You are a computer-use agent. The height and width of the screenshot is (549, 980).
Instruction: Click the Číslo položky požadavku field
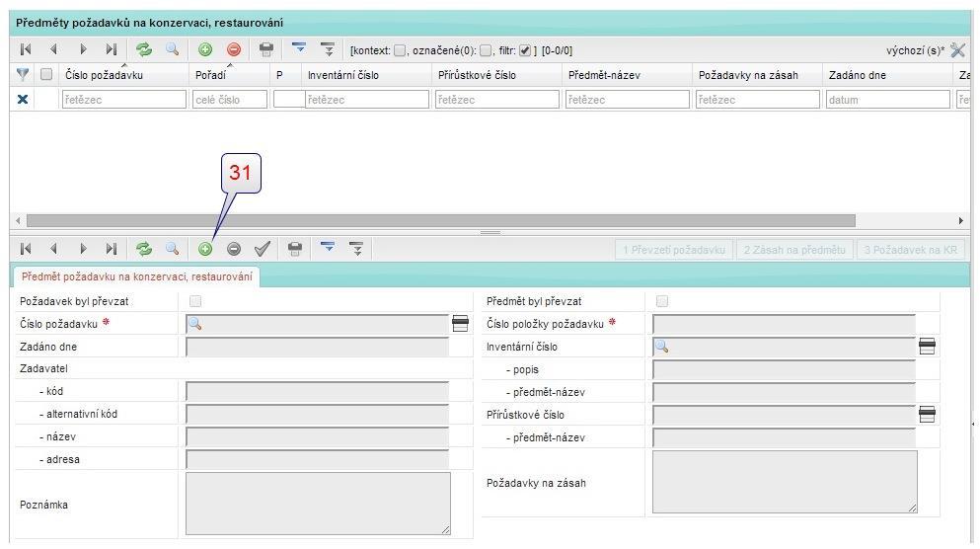[x=784, y=324]
